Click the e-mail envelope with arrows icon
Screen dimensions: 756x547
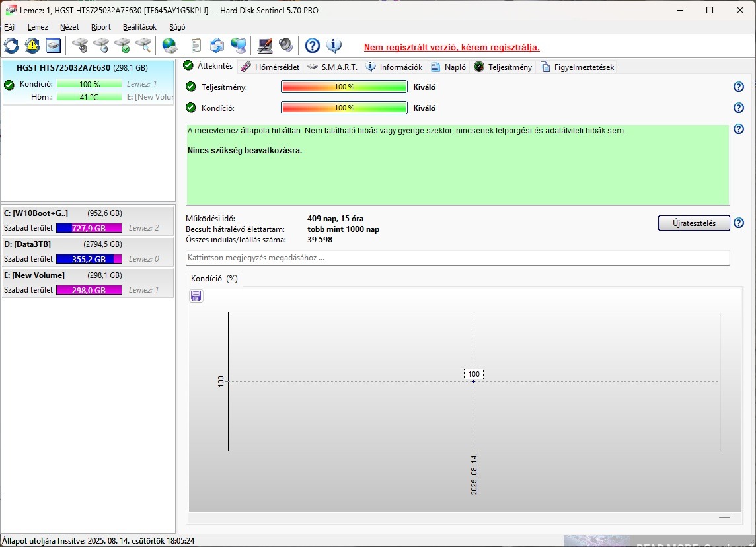click(217, 46)
